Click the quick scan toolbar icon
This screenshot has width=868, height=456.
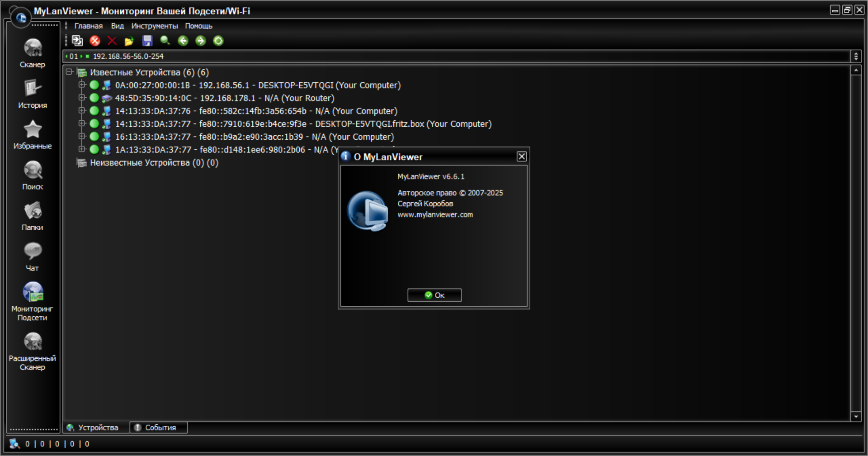77,41
